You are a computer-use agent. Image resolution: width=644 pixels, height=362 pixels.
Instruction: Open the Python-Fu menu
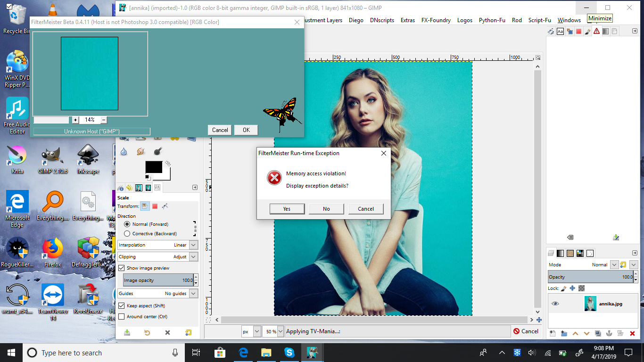[492, 20]
